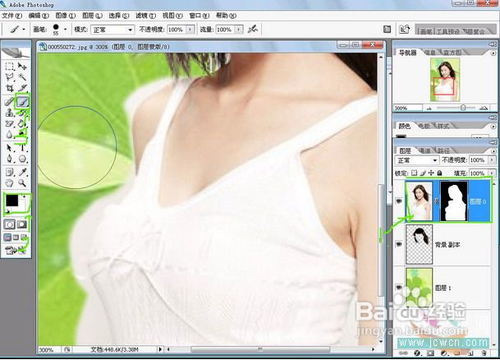Open the Navigator panel options menu
This screenshot has width=500, height=360.
pyautogui.click(x=493, y=53)
